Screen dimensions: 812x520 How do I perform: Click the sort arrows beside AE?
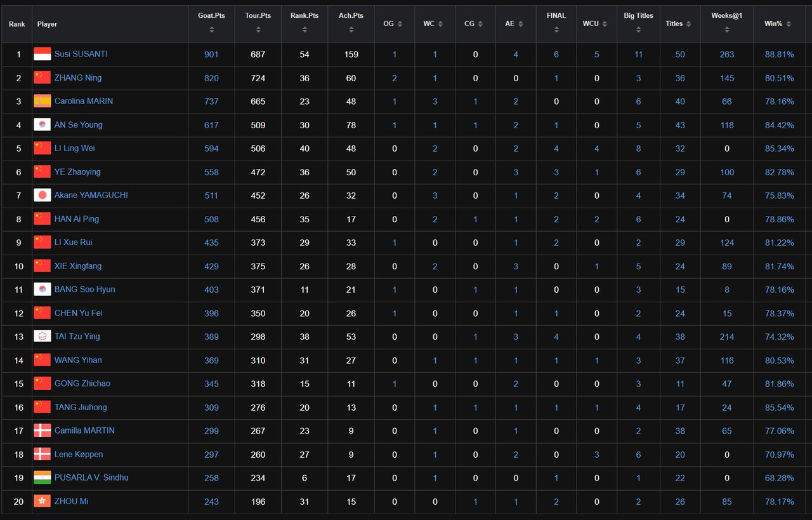click(521, 24)
